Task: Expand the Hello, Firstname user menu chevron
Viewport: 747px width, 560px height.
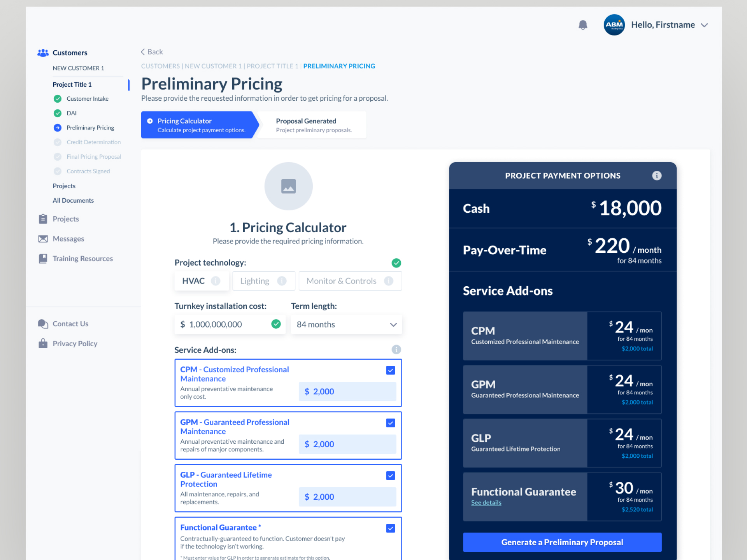Action: (x=704, y=25)
